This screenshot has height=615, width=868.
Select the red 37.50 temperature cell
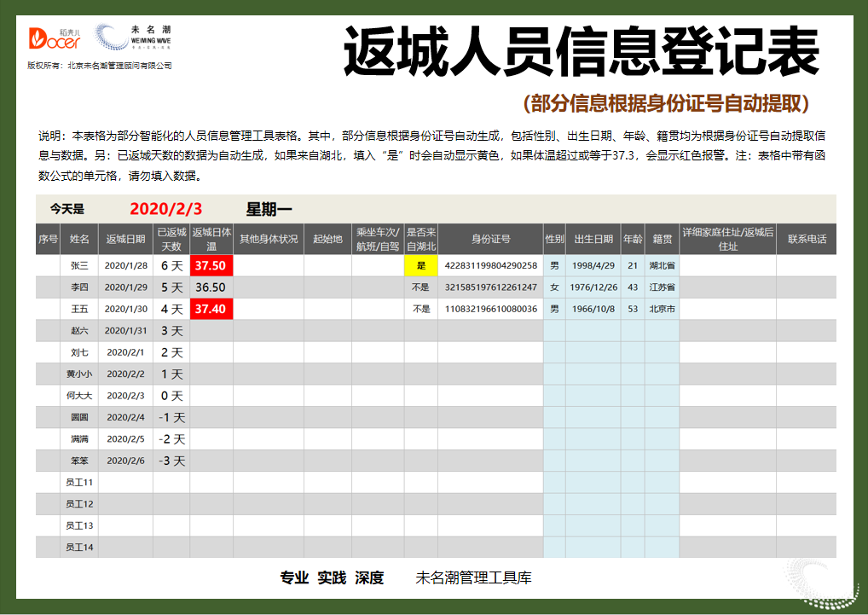click(211, 265)
